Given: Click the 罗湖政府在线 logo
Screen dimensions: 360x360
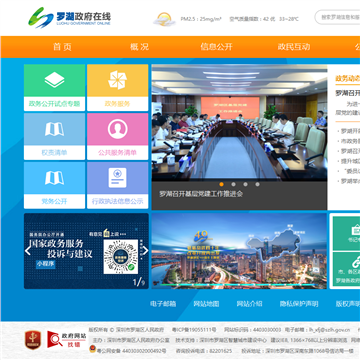Looking at the screenshot, I should pyautogui.click(x=69, y=18).
